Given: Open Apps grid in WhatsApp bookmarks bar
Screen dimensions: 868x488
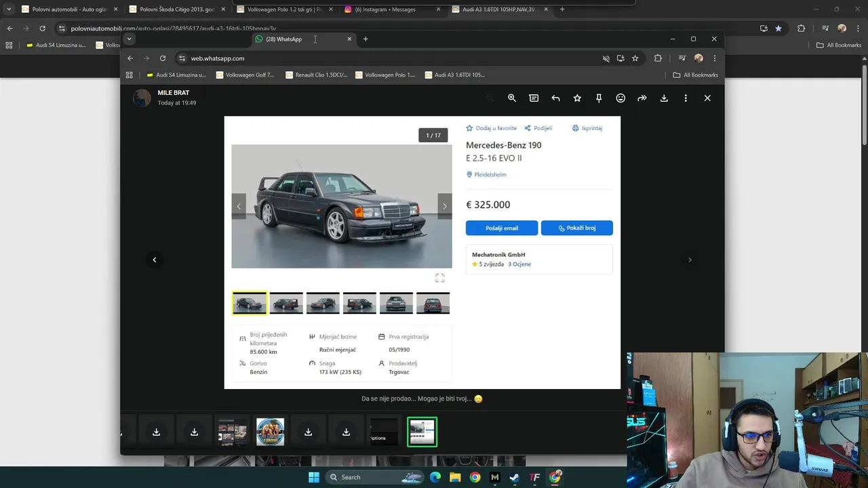Looking at the screenshot, I should [130, 75].
